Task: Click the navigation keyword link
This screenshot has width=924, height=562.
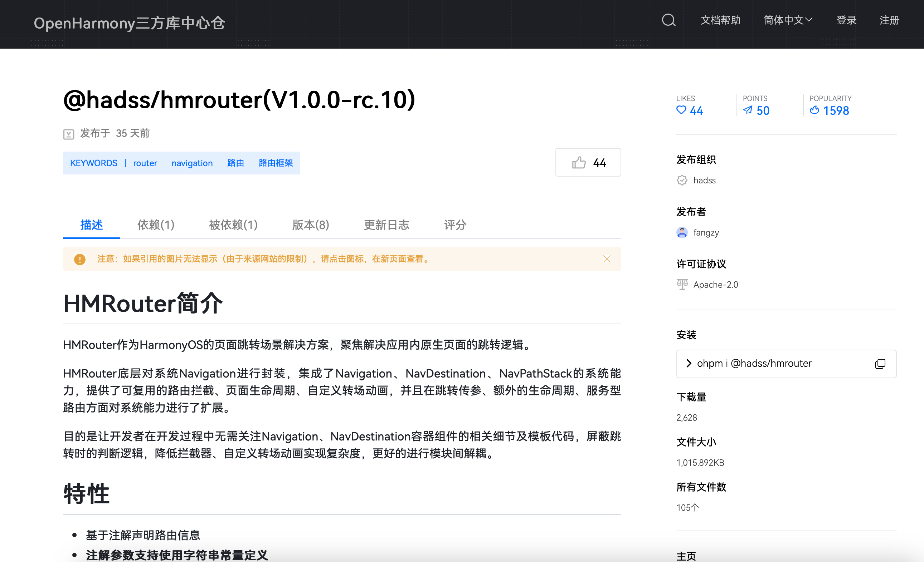Action: point(192,163)
